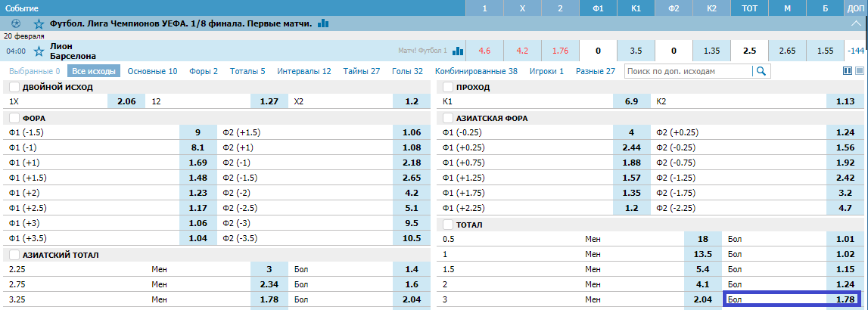This screenshot has height=310, width=868.
Task: Collapse the Champions League section chevron
Action: click(x=855, y=23)
